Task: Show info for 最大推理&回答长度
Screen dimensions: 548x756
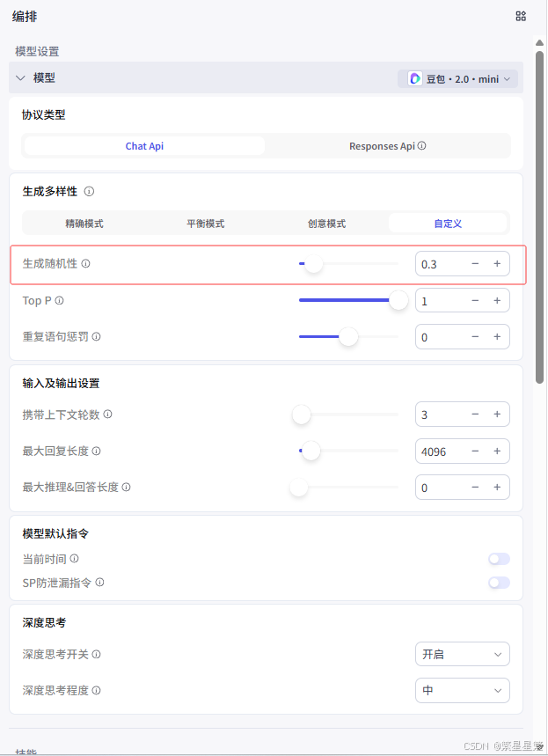Action: tap(127, 487)
